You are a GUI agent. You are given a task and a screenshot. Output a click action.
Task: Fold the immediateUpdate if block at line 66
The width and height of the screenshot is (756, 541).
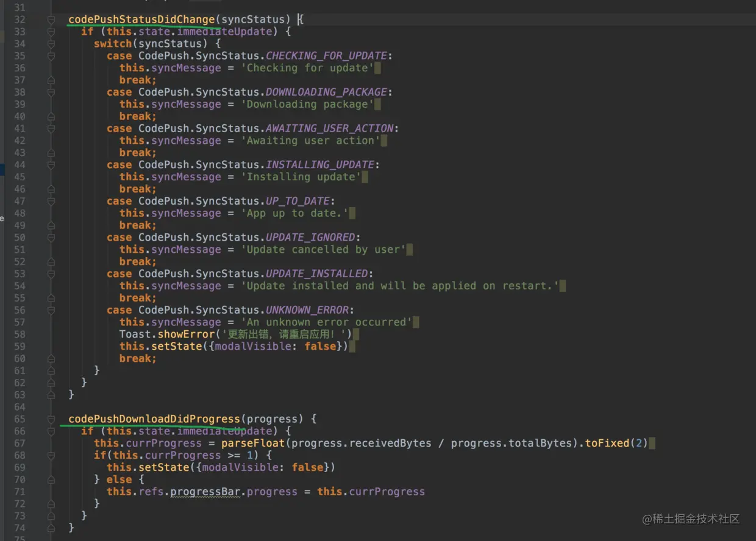tap(51, 431)
